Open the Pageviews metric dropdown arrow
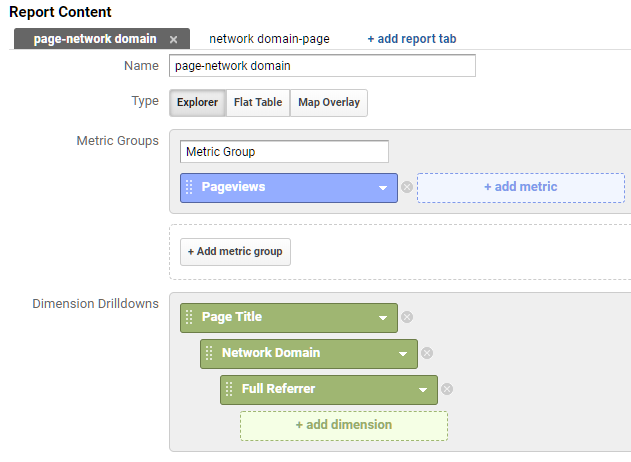This screenshot has height=462, width=631. point(383,188)
